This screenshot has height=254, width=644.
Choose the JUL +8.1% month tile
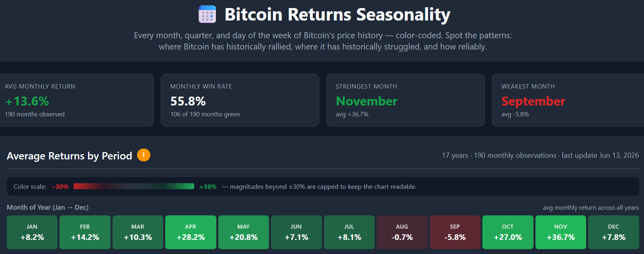point(349,232)
